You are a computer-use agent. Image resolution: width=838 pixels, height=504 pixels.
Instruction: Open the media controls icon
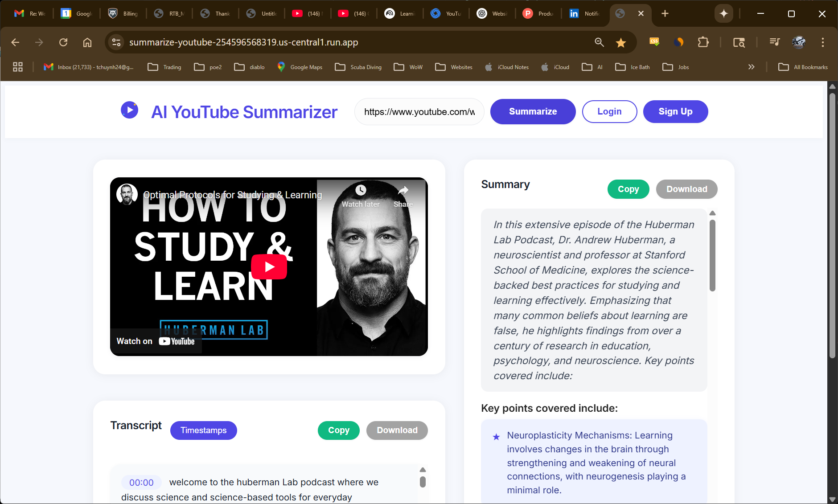tap(775, 42)
